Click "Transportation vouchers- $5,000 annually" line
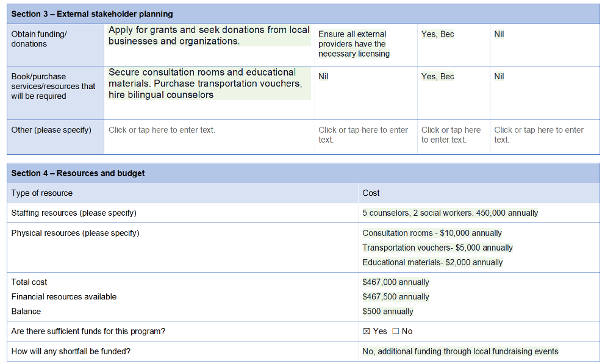605x364 pixels. (436, 248)
